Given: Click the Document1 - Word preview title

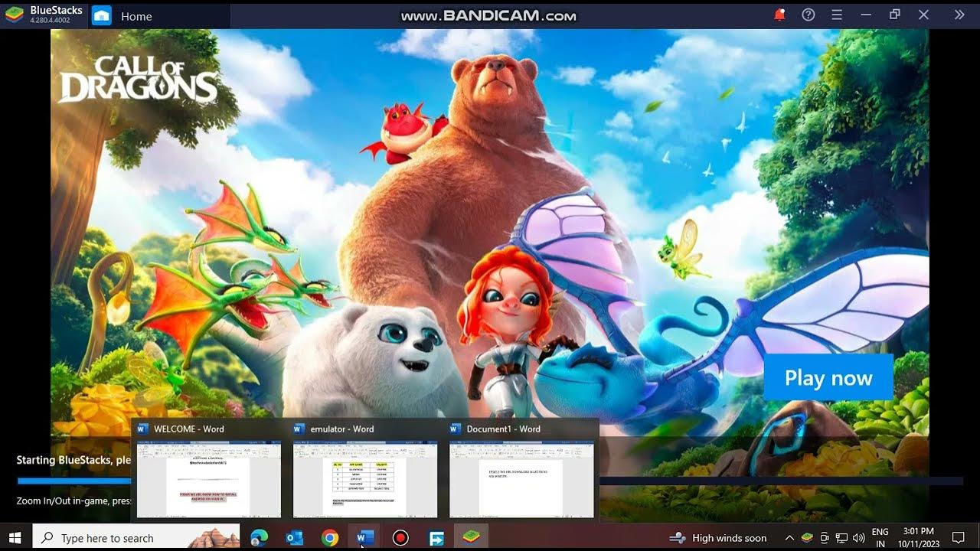Looking at the screenshot, I should click(503, 429).
